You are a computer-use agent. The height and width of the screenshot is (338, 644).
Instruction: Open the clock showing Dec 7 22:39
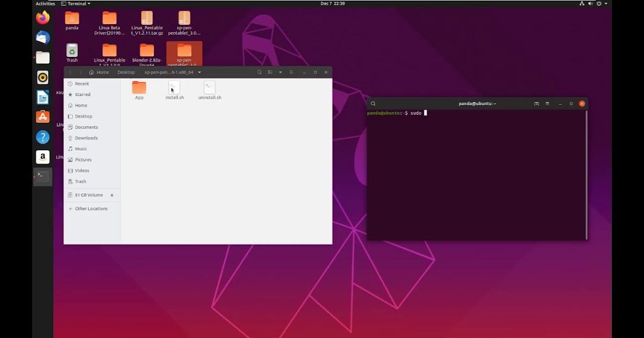333,3
